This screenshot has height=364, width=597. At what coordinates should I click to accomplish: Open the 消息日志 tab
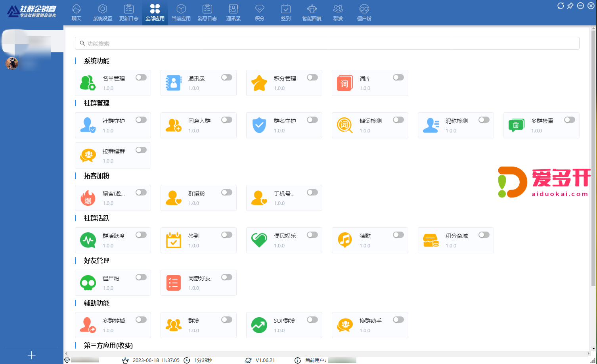[207, 13]
